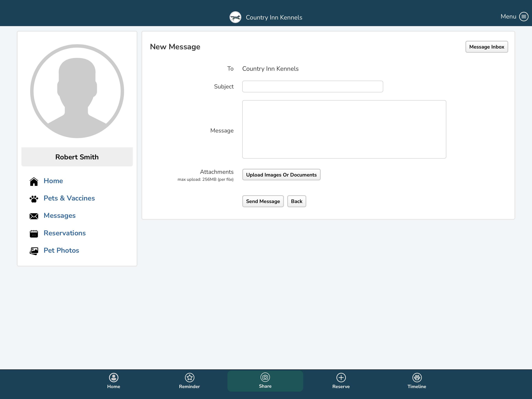The width and height of the screenshot is (532, 399).
Task: Tap the Reminder star icon
Action: tap(189, 377)
